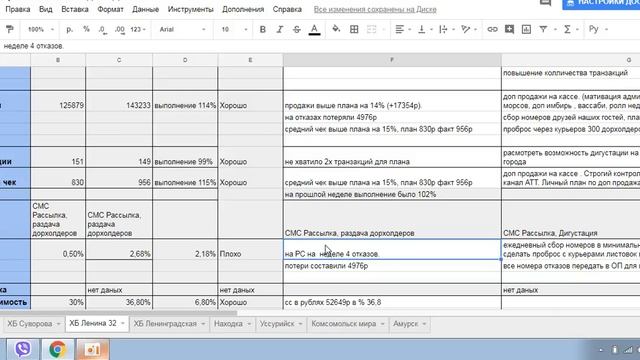Open the functions sigma menu
The image size is (640, 360).
click(567, 29)
